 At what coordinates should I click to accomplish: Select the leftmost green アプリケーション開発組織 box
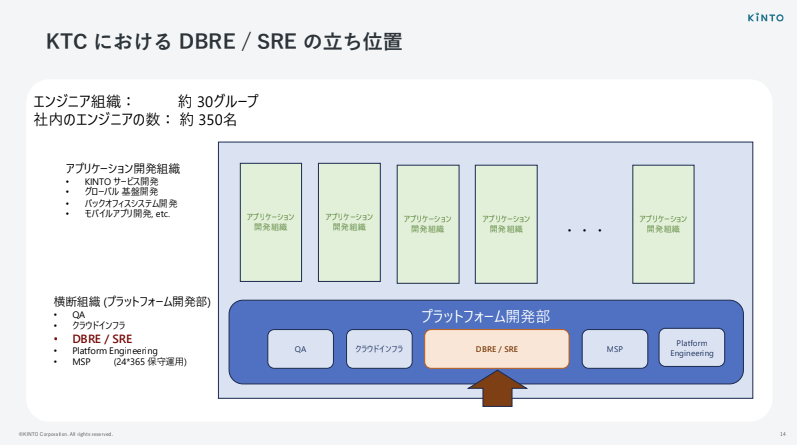pos(271,221)
